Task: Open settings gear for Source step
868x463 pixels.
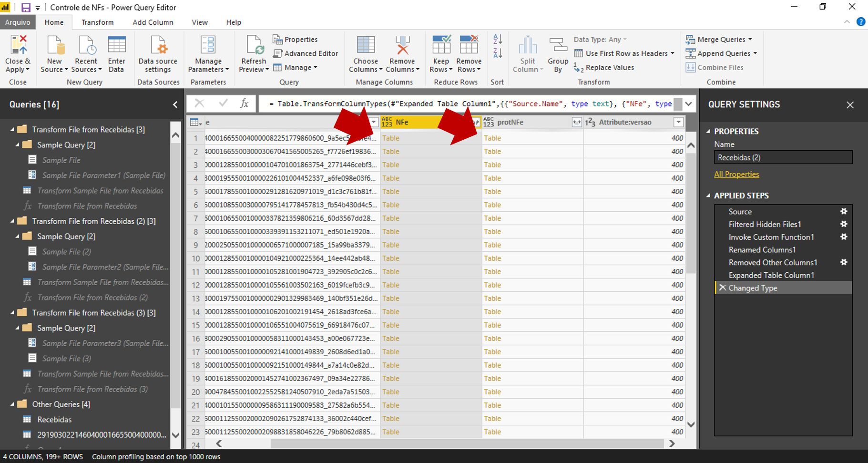Action: point(844,211)
